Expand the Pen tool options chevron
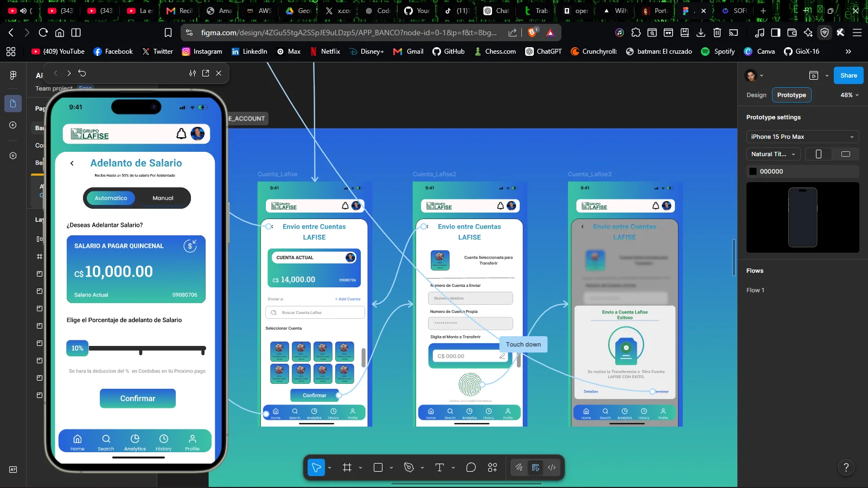The image size is (868, 488). (422, 467)
